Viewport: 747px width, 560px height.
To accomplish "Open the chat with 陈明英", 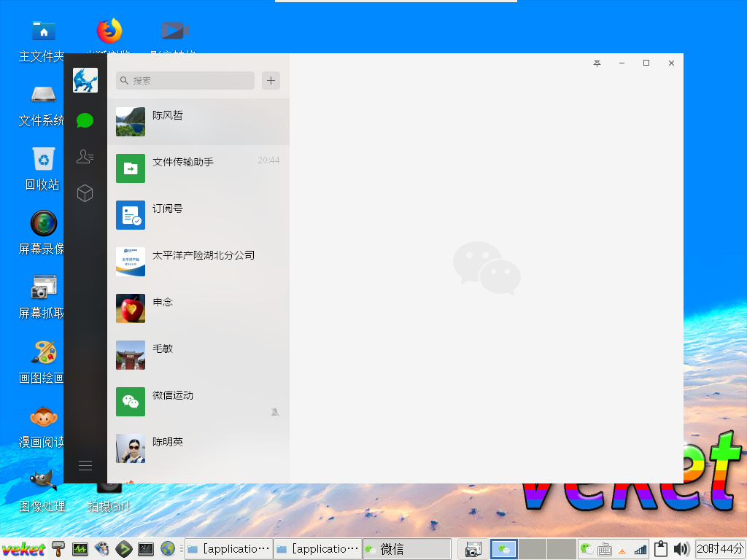I will pyautogui.click(x=198, y=448).
